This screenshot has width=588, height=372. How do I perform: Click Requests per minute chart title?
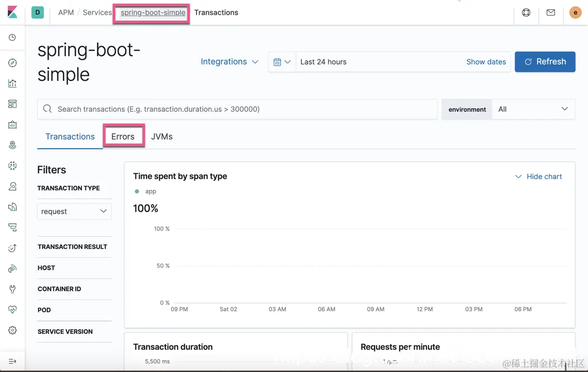400,347
